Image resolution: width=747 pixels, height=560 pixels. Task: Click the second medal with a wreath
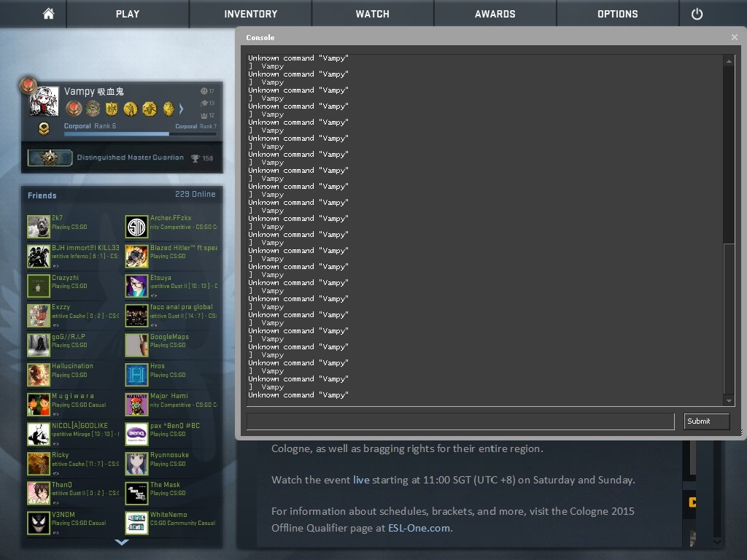[93, 109]
